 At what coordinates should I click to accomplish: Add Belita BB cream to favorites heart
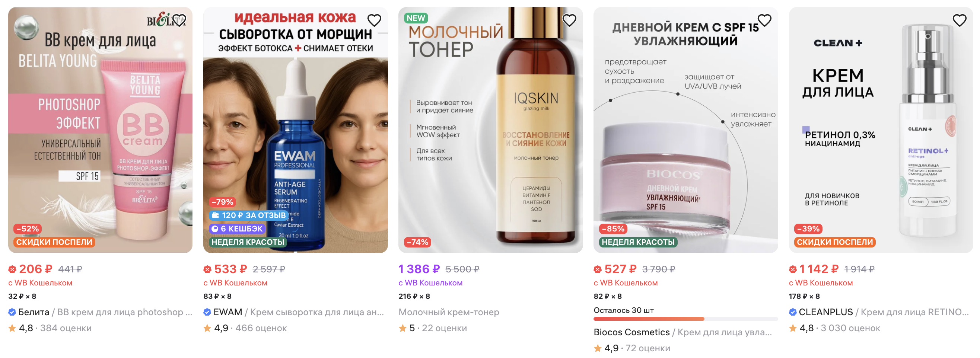tap(179, 20)
